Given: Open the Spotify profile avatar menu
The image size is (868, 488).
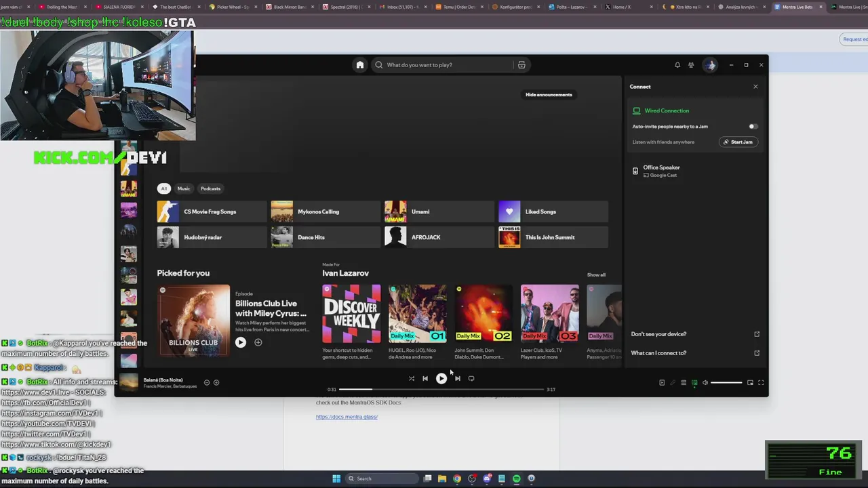Looking at the screenshot, I should [x=710, y=65].
